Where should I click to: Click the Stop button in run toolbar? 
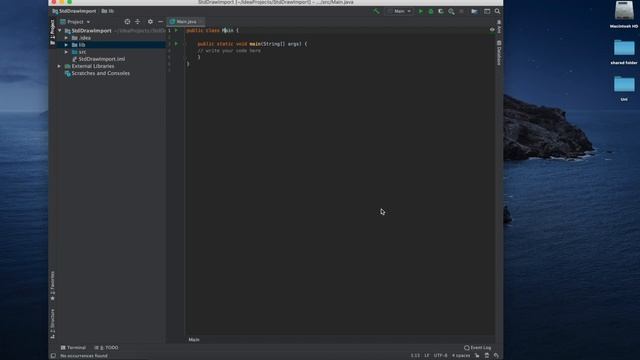point(461,11)
